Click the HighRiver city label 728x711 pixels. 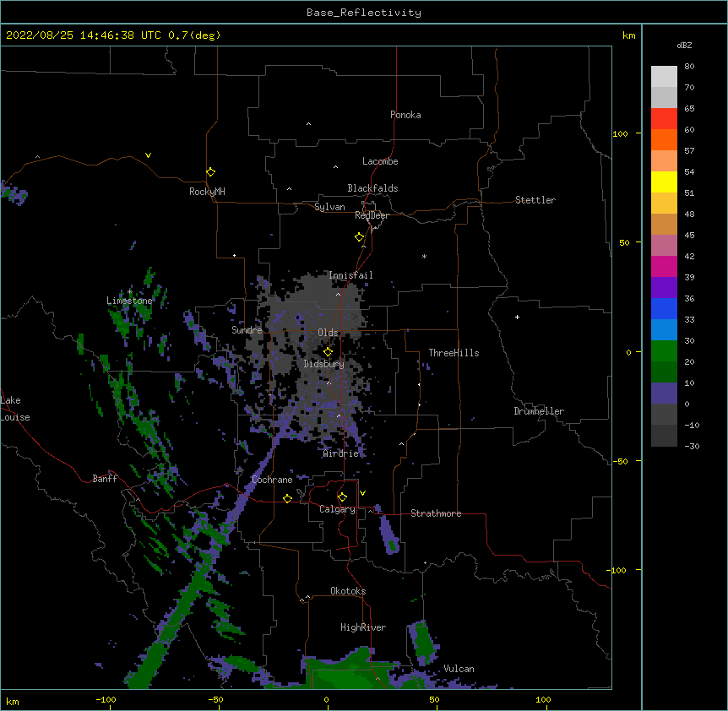point(363,627)
